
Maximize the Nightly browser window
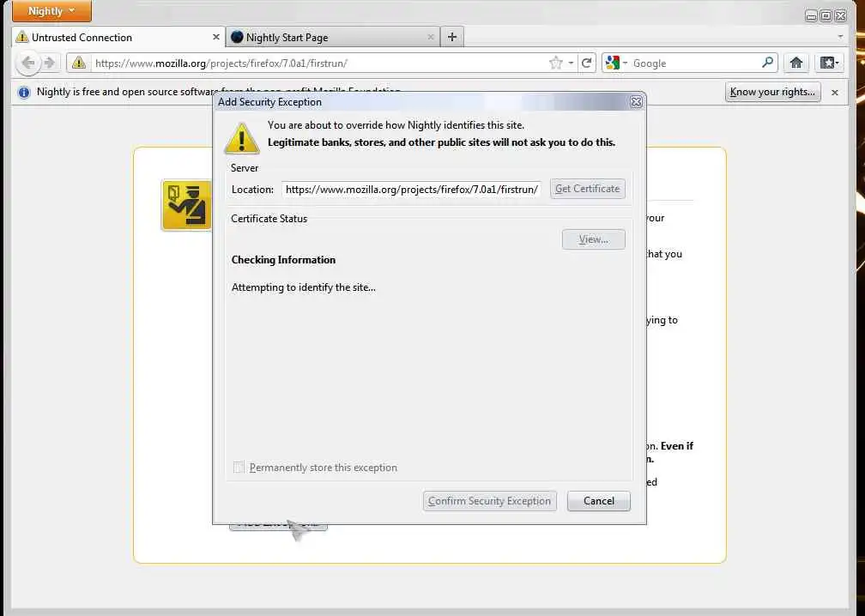pyautogui.click(x=826, y=16)
